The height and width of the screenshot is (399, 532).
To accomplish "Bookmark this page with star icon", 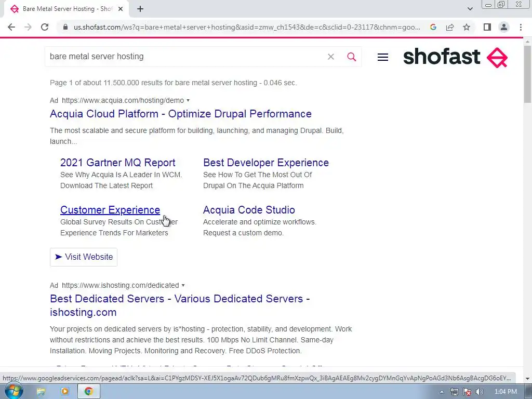I will click(467, 27).
